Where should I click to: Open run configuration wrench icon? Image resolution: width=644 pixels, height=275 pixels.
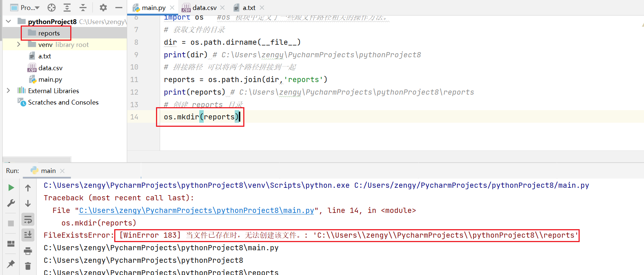click(x=11, y=203)
